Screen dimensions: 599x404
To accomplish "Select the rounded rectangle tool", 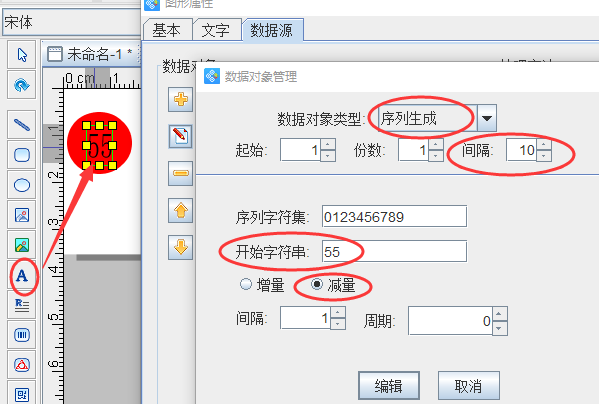I will click(x=22, y=155).
